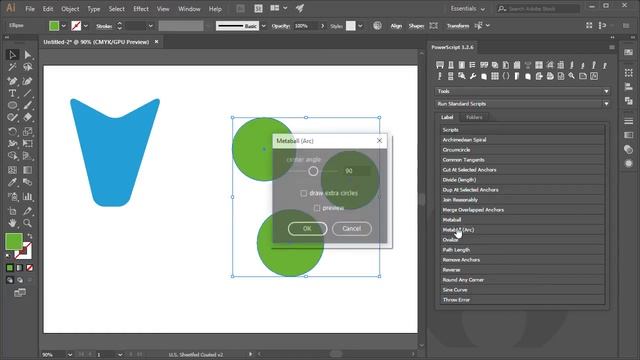
Task: Click the GPU performance rocket icon
Action: click(x=300, y=8)
